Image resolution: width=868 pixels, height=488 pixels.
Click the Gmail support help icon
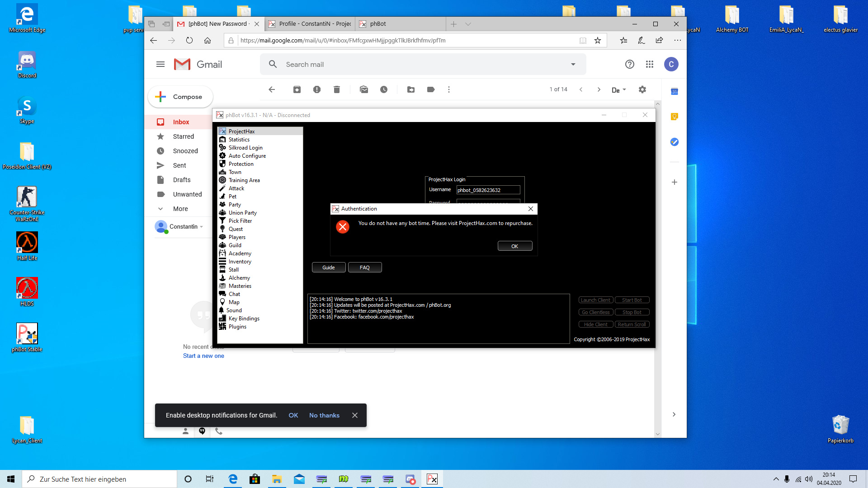[x=630, y=64]
